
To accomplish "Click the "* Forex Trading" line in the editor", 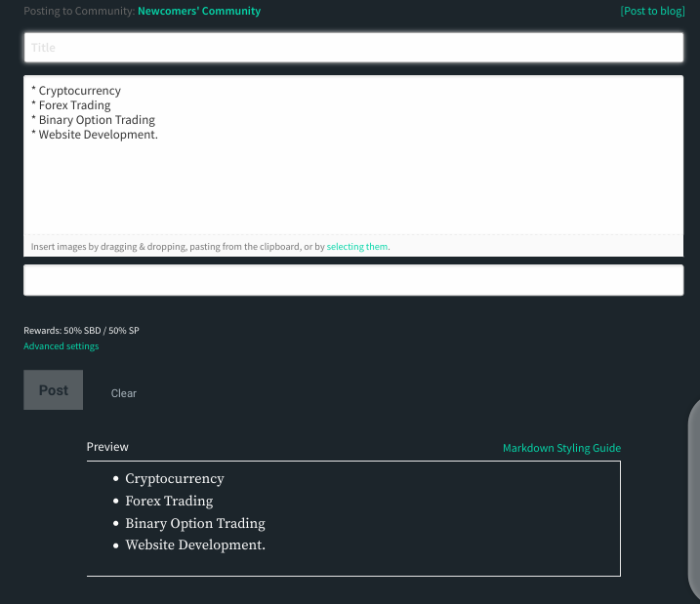I will point(71,105).
